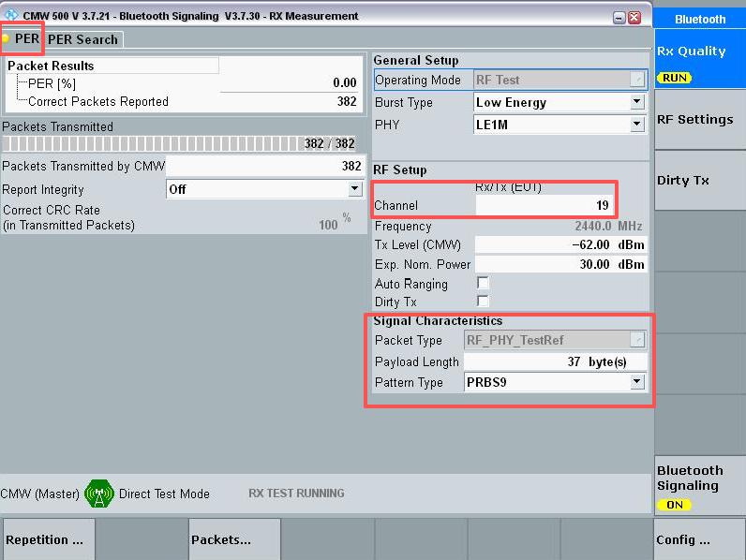Click the RX TEST RUNNING status text
Image resolution: width=746 pixels, height=560 pixels.
coord(296,493)
